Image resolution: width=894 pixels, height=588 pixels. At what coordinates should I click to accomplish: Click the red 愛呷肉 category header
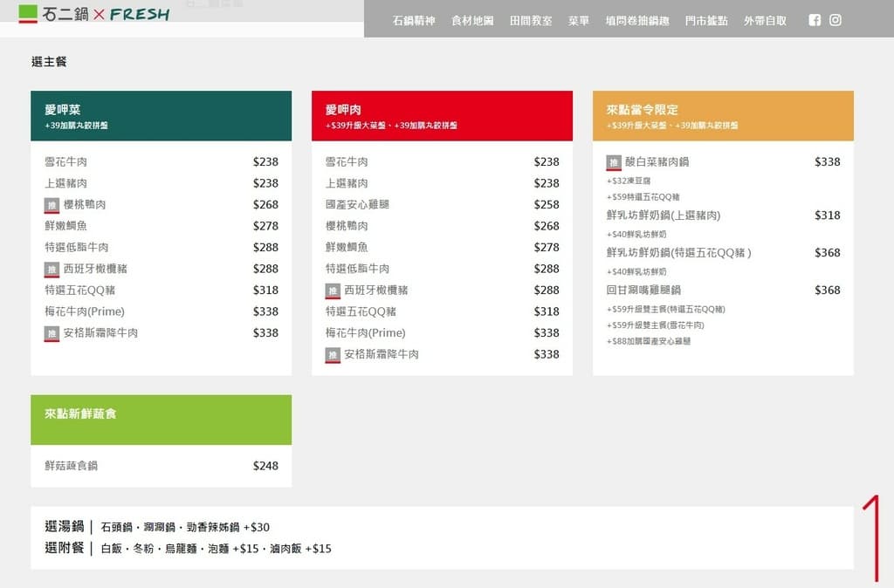[442, 116]
